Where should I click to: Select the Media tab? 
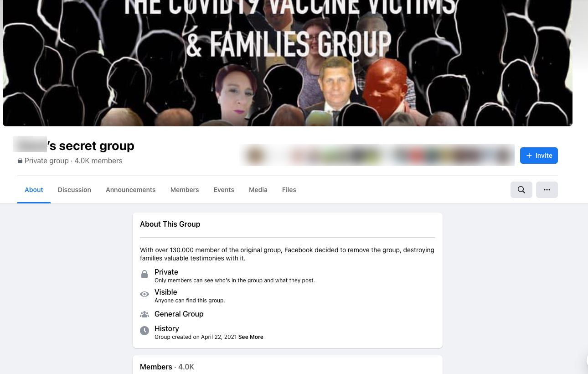(x=258, y=190)
